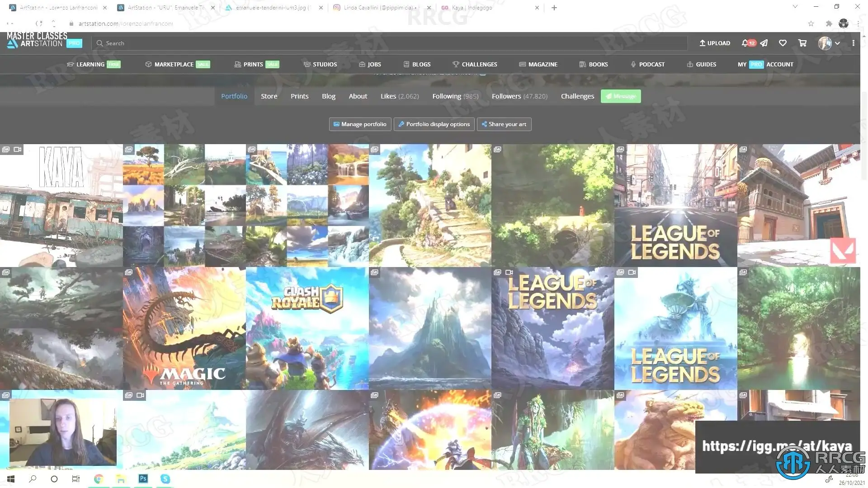Viewport: 868px width, 488px height.
Task: Click the Search input field
Action: tap(389, 43)
